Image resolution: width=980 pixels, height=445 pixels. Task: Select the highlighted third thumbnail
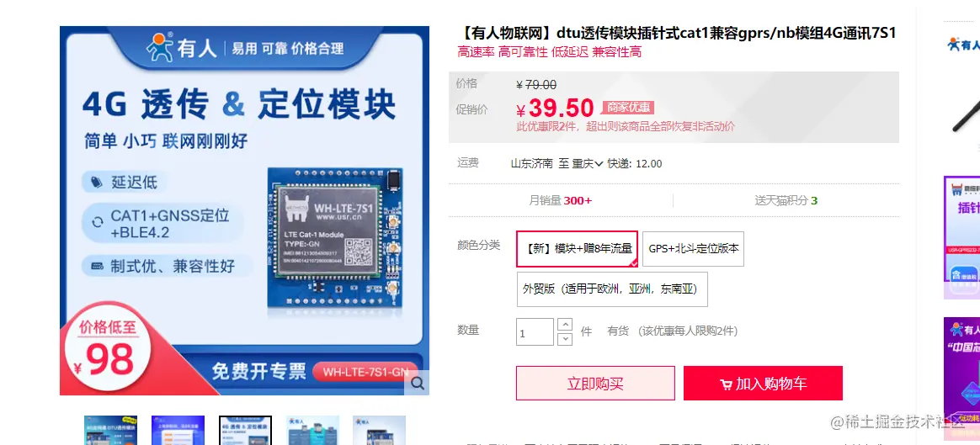245,430
